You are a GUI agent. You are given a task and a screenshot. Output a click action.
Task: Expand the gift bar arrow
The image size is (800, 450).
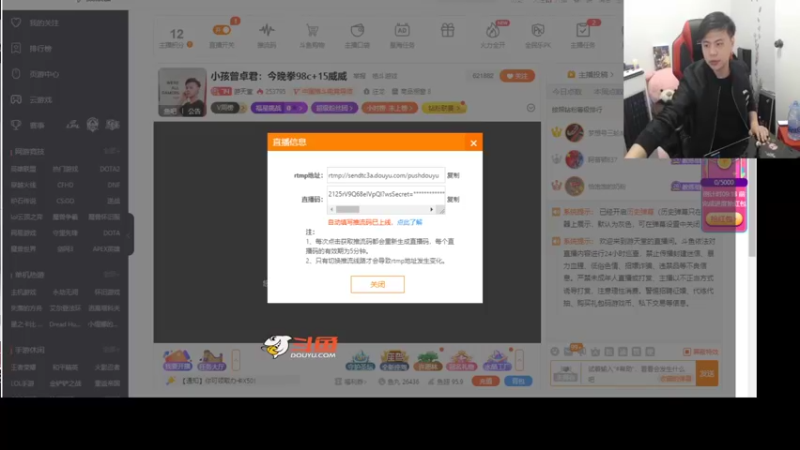(519, 360)
